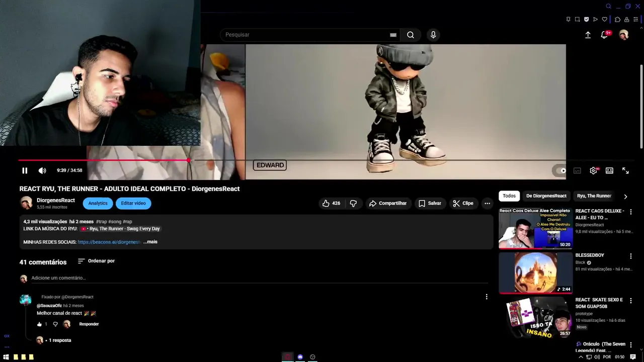The image size is (644, 362).
Task: Show hidden system tray icons
Action: (581, 357)
